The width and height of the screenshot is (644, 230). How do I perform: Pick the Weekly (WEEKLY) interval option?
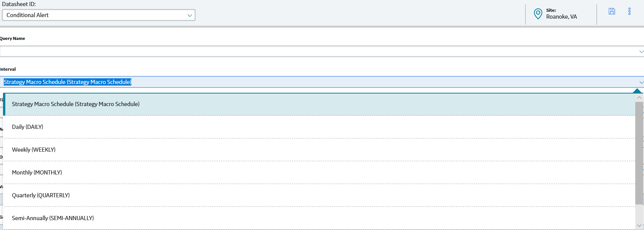click(34, 150)
